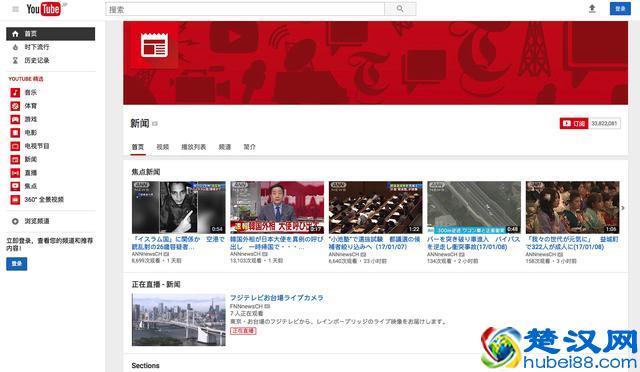
Task: Switch to the 视频 videos tab
Action: tap(162, 147)
